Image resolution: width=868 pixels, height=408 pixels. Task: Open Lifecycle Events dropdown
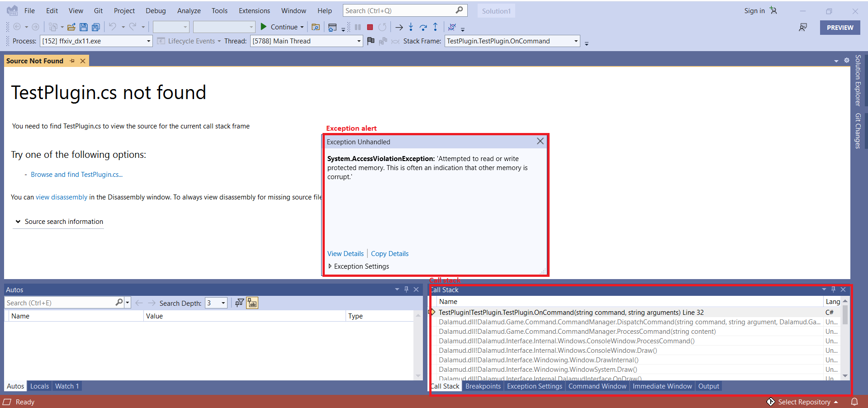coord(189,41)
